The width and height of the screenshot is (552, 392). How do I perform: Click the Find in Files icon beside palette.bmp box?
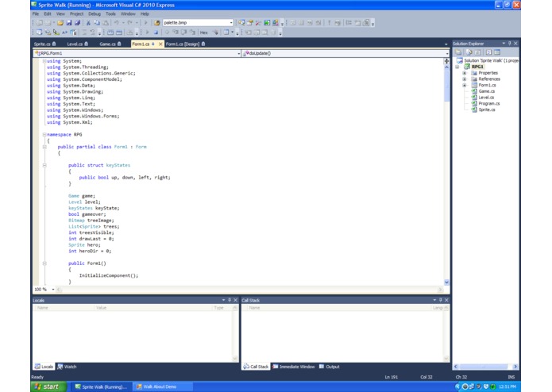[x=157, y=23]
